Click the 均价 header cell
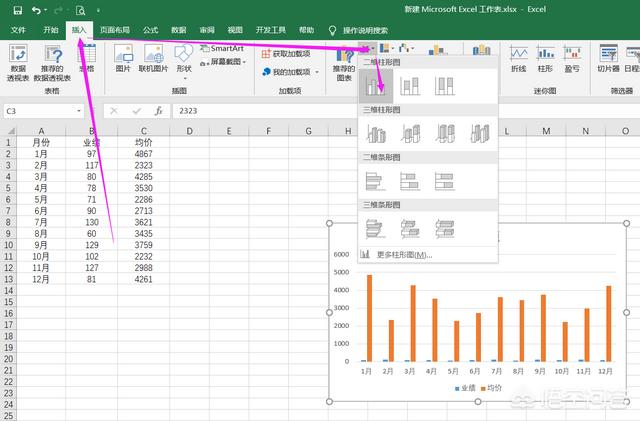640x421 pixels. point(143,143)
